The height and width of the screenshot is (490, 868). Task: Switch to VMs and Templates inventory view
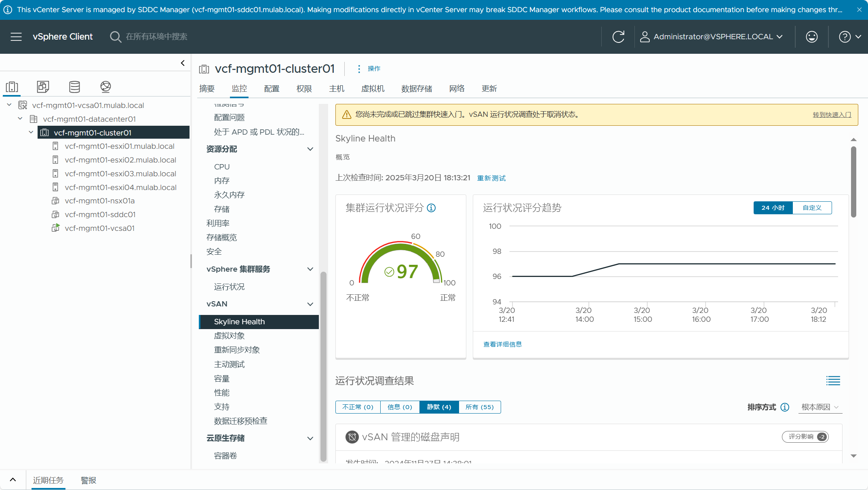(43, 87)
